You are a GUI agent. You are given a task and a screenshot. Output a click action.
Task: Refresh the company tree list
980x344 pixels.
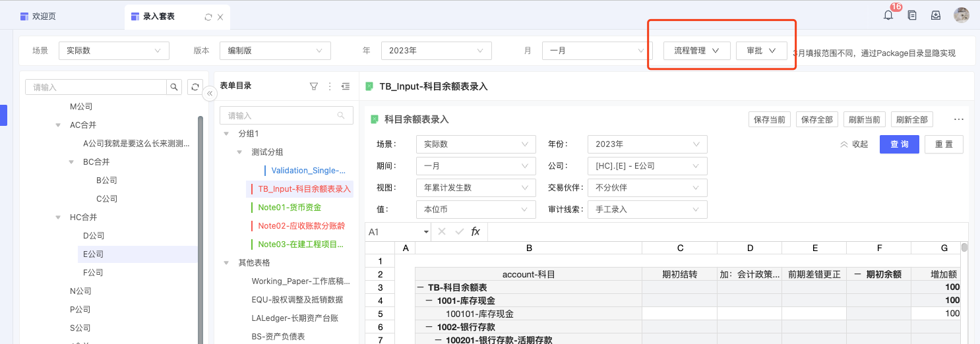coord(195,87)
